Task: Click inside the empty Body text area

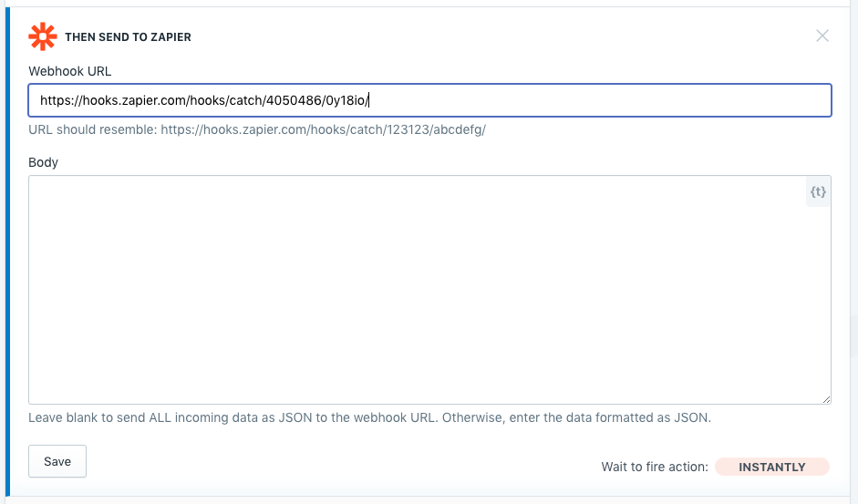Action: pos(429,290)
